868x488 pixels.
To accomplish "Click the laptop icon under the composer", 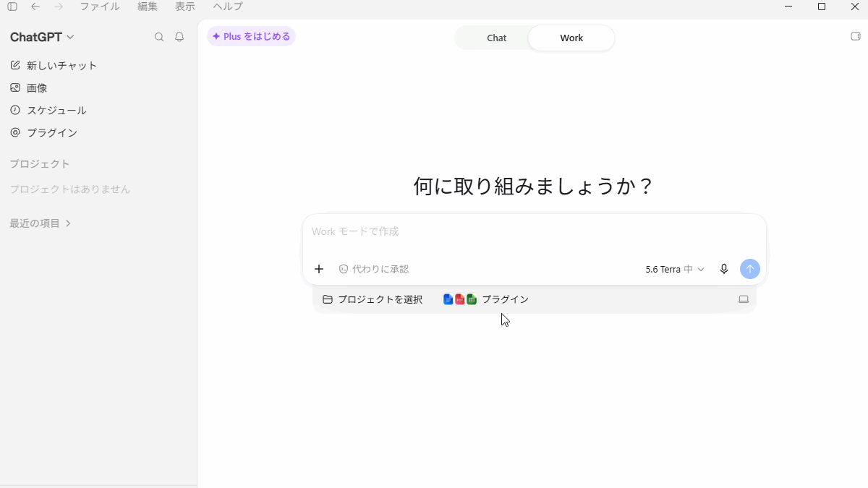I will point(744,299).
